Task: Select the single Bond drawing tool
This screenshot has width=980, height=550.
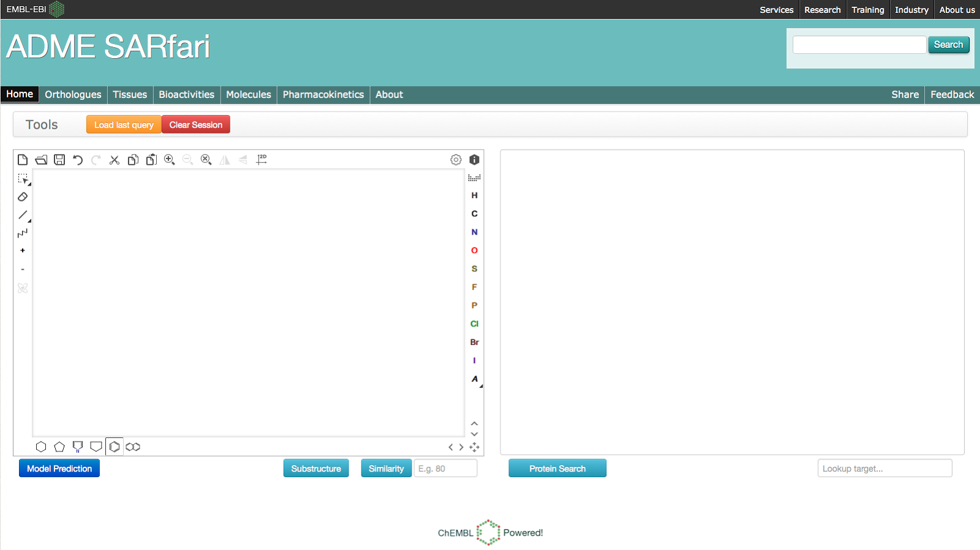Action: [23, 215]
